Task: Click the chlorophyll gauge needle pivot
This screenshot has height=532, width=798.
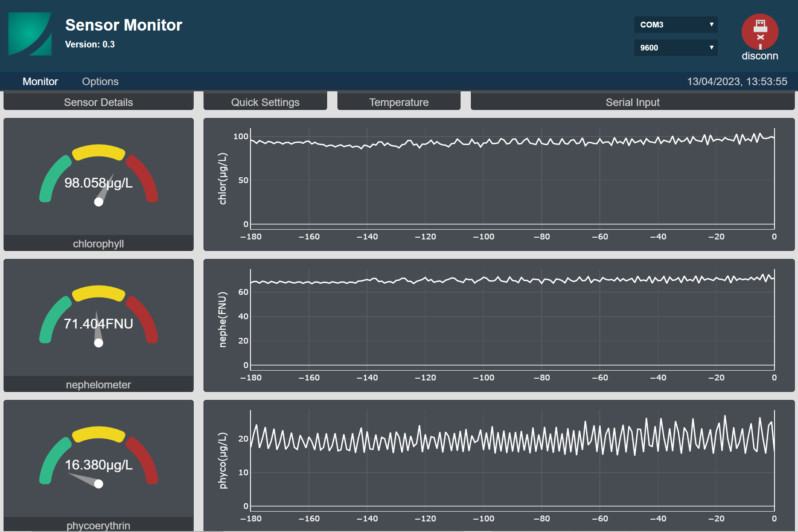Action: click(99, 202)
